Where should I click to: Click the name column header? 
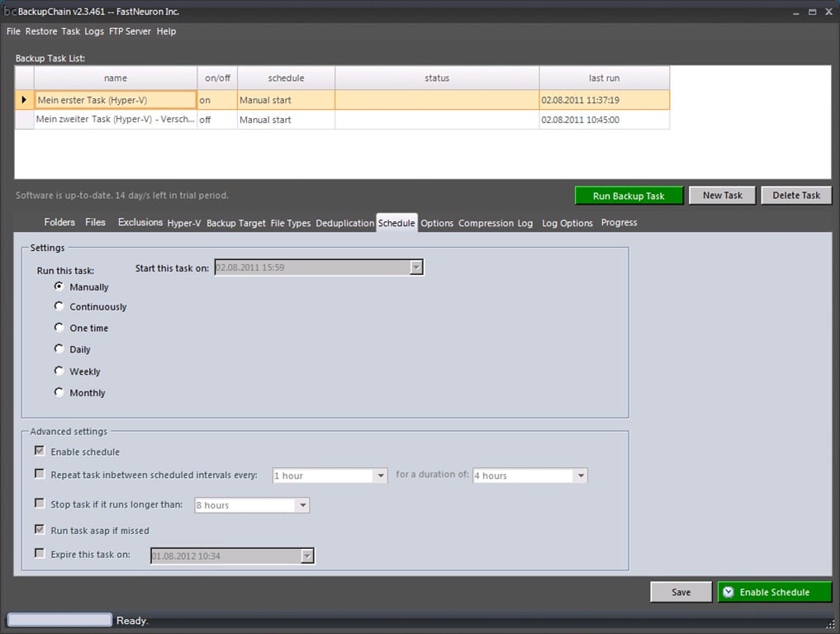[116, 78]
